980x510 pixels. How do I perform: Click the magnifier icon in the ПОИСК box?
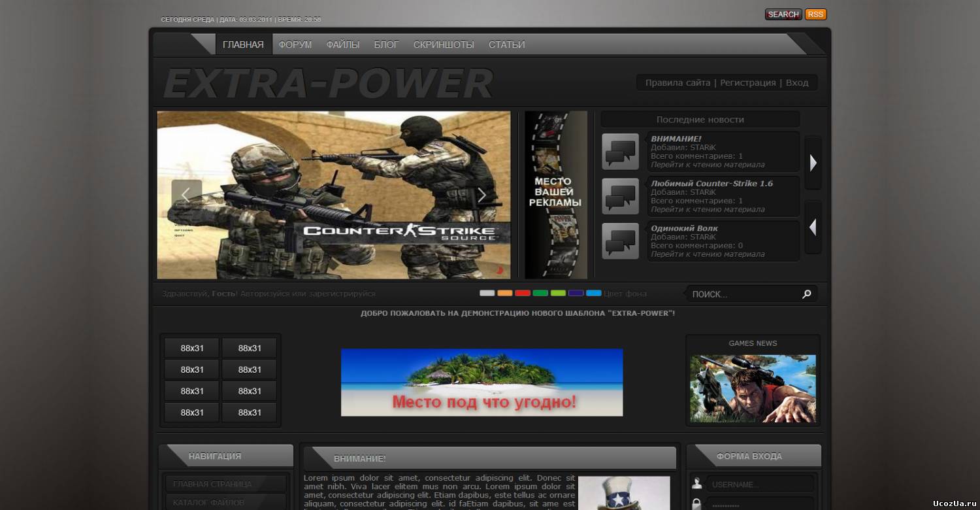806,294
